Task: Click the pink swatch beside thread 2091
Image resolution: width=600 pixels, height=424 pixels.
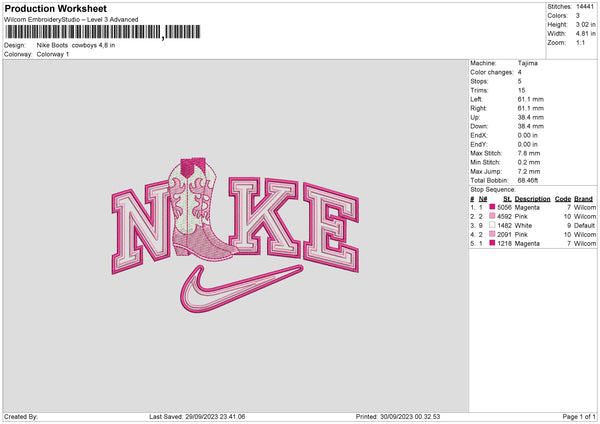Action: (492, 234)
